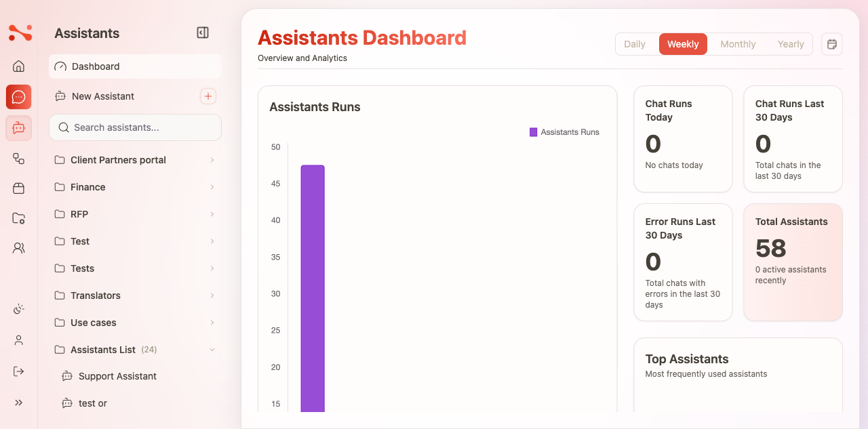The width and height of the screenshot is (868, 429).
Task: Select the Assistants robot icon in the rail
Action: coord(19,127)
